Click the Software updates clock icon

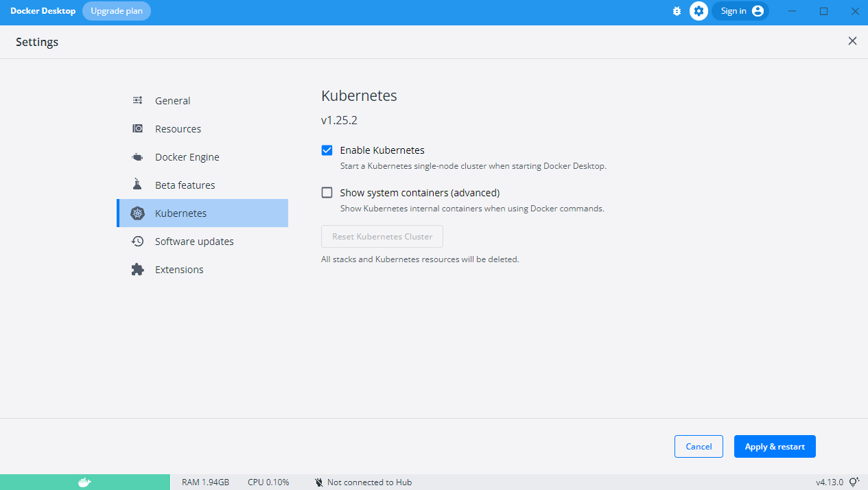[x=137, y=242]
